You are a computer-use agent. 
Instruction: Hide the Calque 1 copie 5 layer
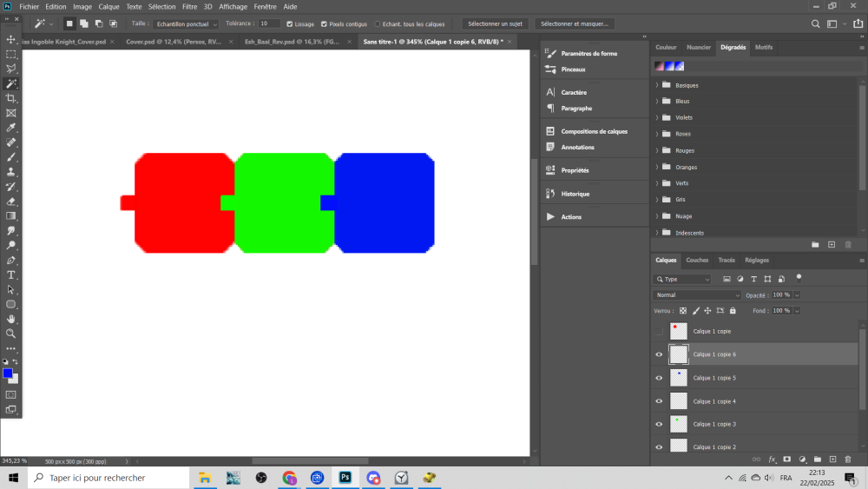click(659, 378)
